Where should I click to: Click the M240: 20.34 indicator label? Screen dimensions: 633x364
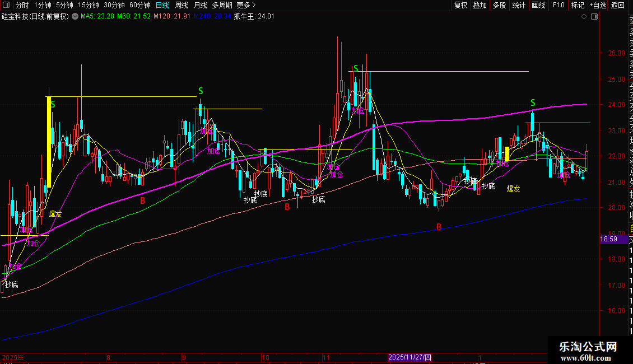212,17
